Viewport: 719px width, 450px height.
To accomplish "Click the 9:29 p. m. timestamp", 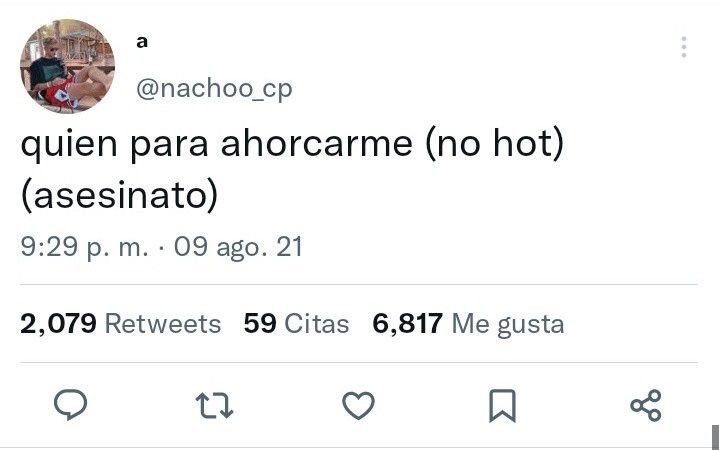I will pyautogui.click(x=85, y=247).
